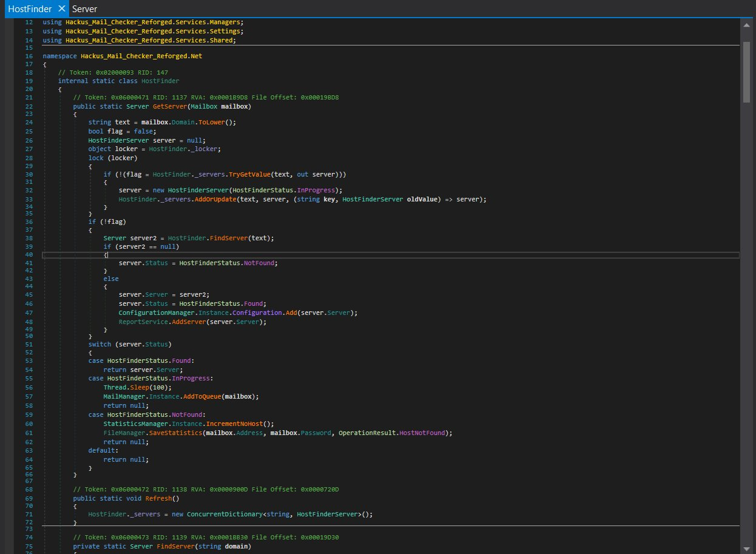This screenshot has height=554, width=756.
Task: Click the switch keyword
Action: pyautogui.click(x=100, y=344)
